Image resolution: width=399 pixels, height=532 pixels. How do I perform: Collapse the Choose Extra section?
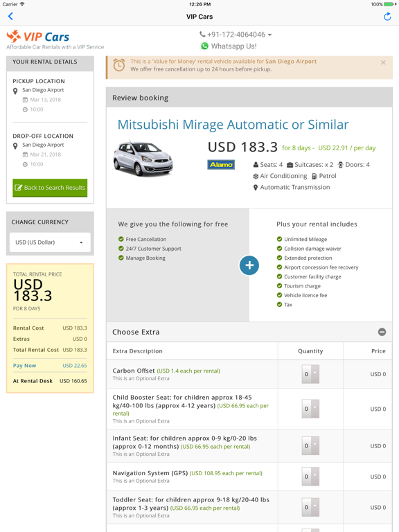pos(382,332)
